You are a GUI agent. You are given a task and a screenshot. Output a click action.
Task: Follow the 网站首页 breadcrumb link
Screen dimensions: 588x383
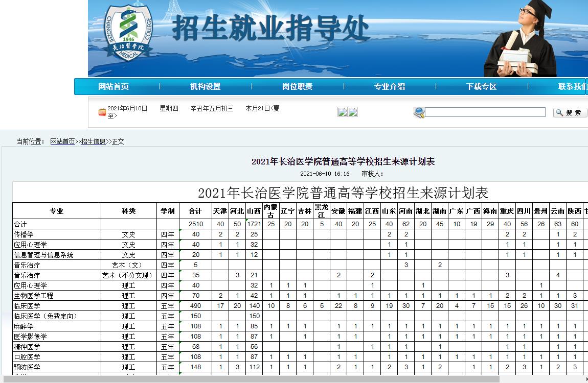pos(62,141)
